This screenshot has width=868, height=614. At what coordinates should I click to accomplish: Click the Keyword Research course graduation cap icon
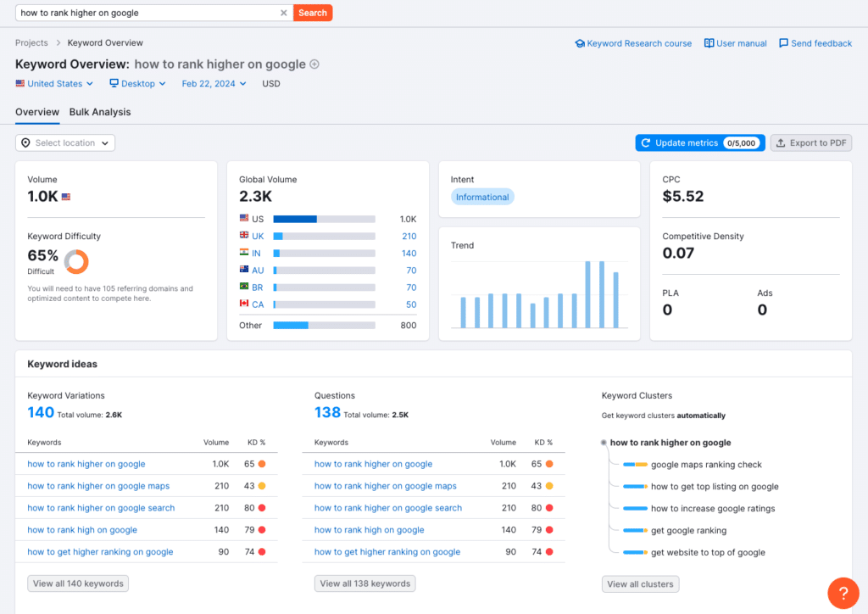[580, 43]
